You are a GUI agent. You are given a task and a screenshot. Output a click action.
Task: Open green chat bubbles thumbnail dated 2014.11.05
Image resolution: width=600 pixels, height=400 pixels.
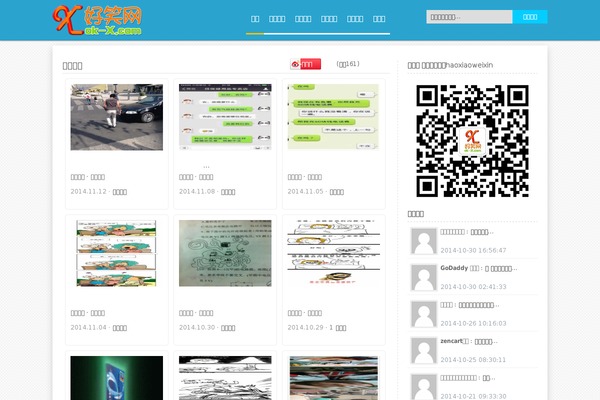coord(333,117)
